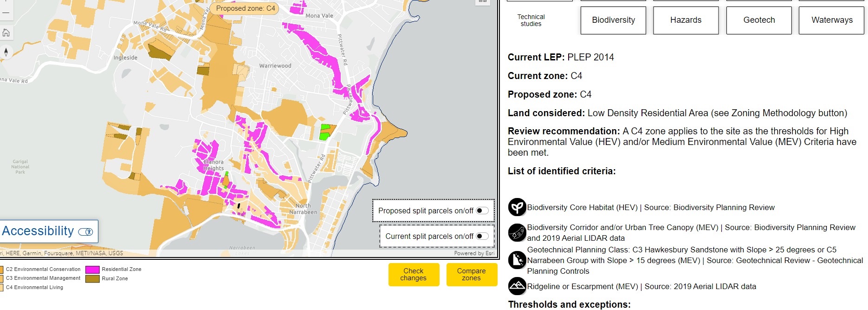Open the Biodiversity technical study

click(x=613, y=20)
